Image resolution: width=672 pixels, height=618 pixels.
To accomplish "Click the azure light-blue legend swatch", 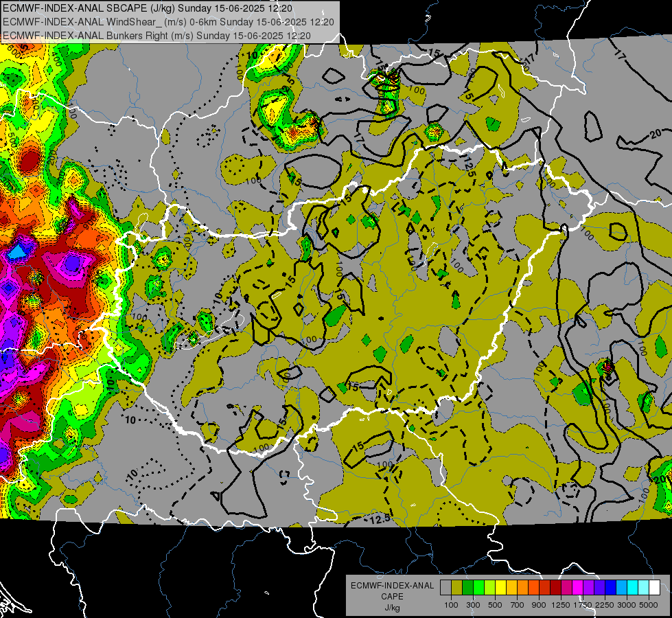I will (x=622, y=588).
